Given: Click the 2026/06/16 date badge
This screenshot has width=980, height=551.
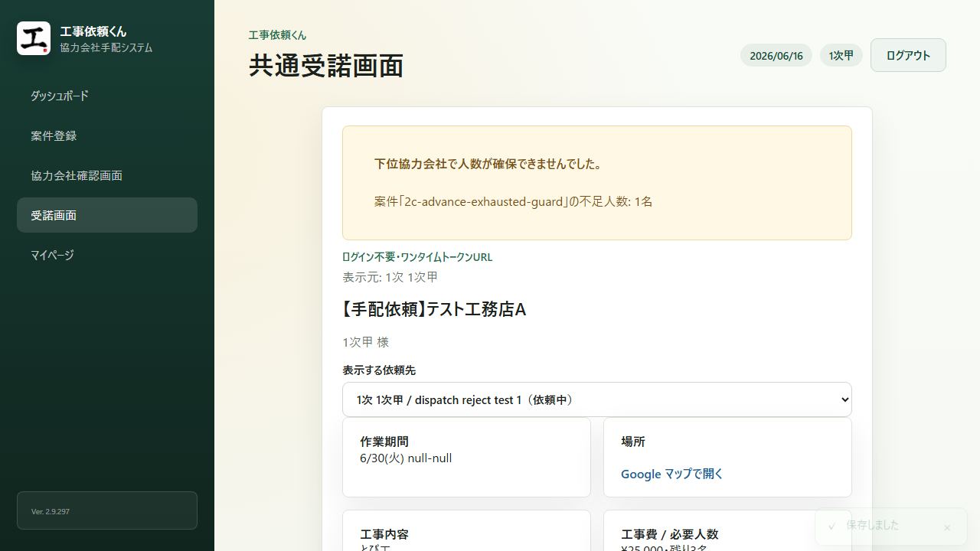Looking at the screenshot, I should pyautogui.click(x=776, y=55).
